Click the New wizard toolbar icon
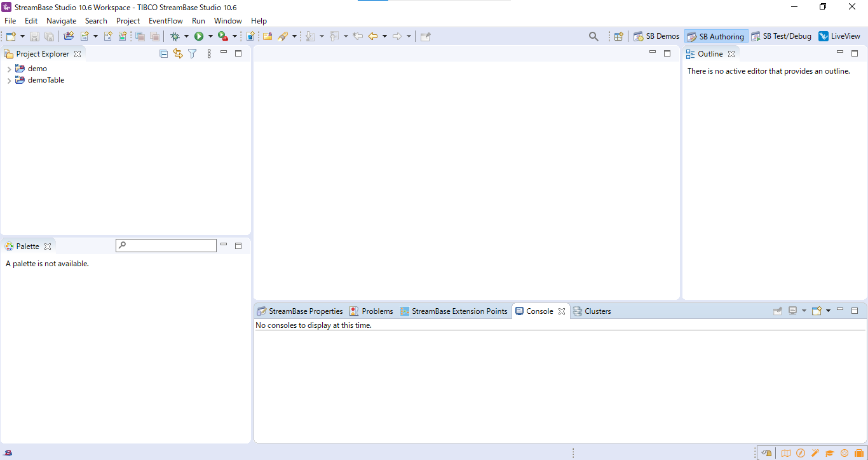The image size is (868, 460). click(11, 36)
